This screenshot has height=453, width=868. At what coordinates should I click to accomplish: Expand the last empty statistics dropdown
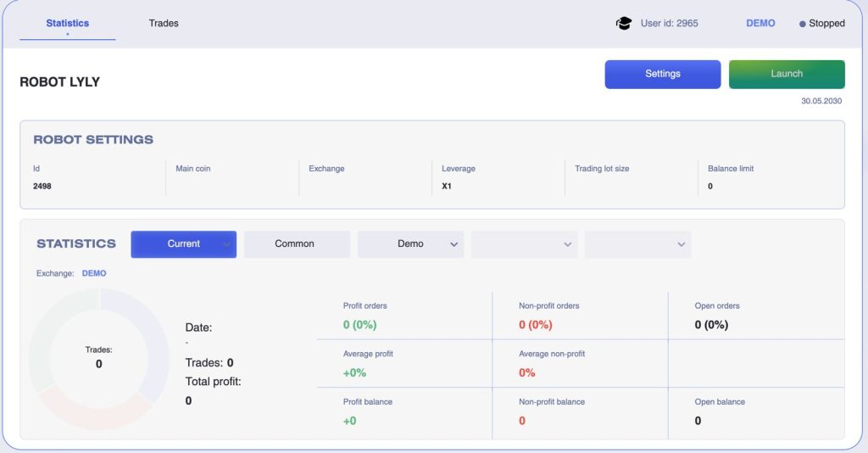click(x=637, y=244)
